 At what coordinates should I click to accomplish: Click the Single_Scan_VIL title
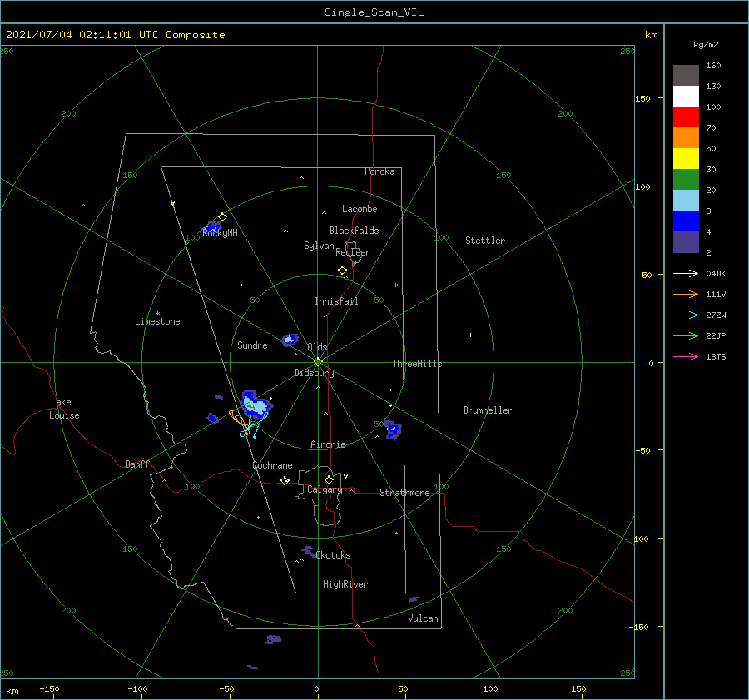(x=374, y=12)
